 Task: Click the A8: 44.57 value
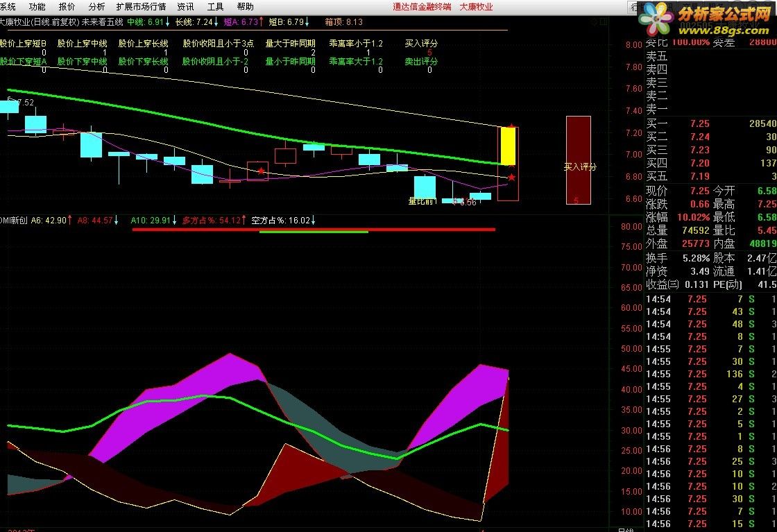click(98, 221)
